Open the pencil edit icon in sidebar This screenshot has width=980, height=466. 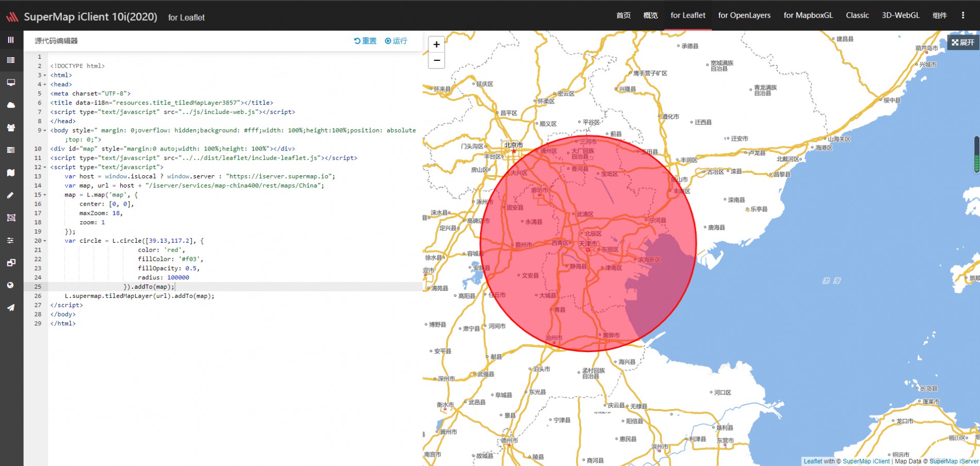click(11, 195)
